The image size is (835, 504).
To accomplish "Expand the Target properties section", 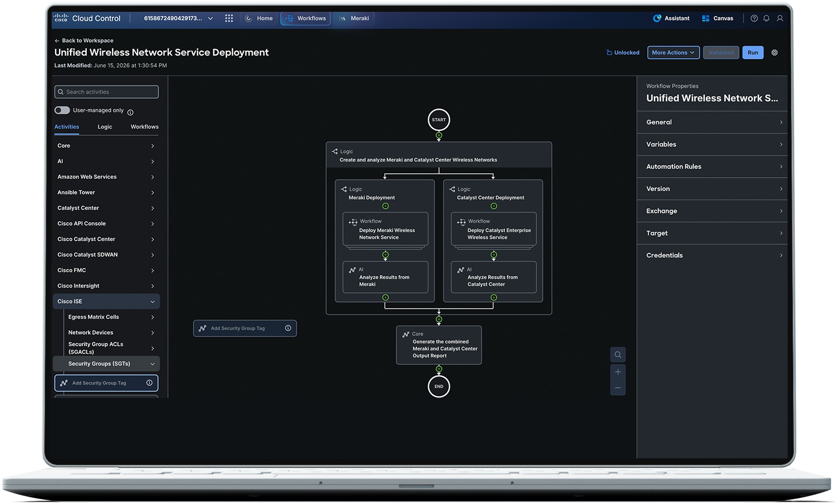I will click(712, 233).
